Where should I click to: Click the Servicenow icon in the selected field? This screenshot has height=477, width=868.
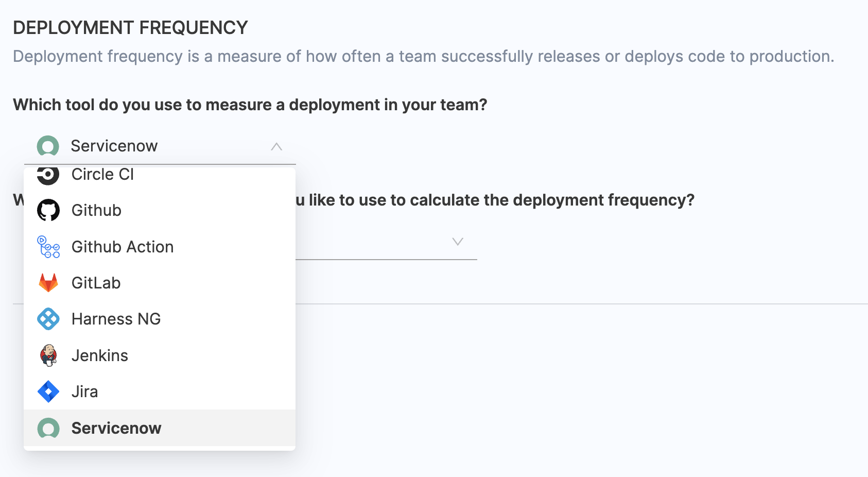click(x=48, y=146)
